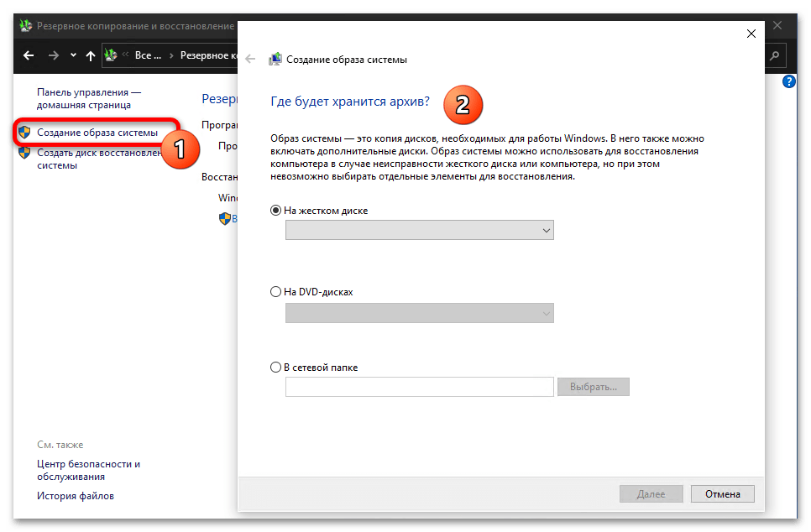This screenshot has height=532, width=811.
Task: Click the back arrow in Explorer navigation
Action: (29, 55)
